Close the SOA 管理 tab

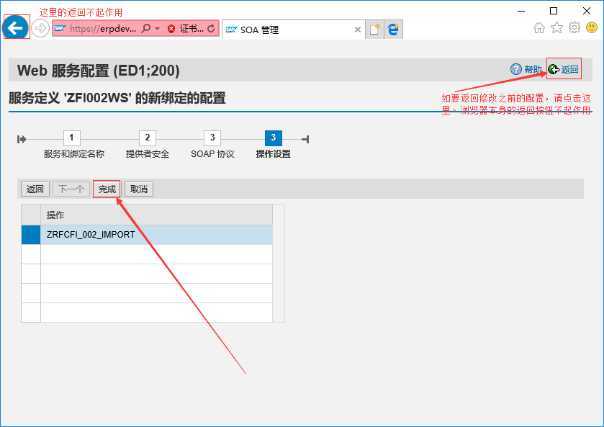point(357,30)
